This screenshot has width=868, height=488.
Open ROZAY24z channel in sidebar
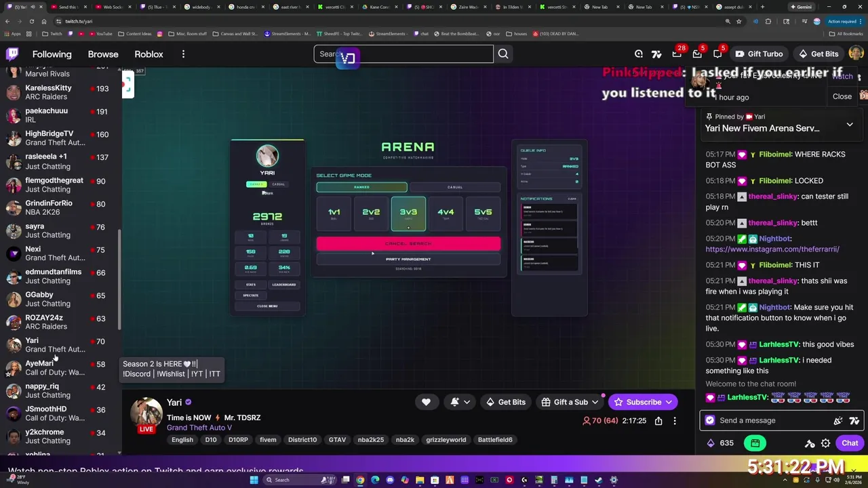pos(60,322)
